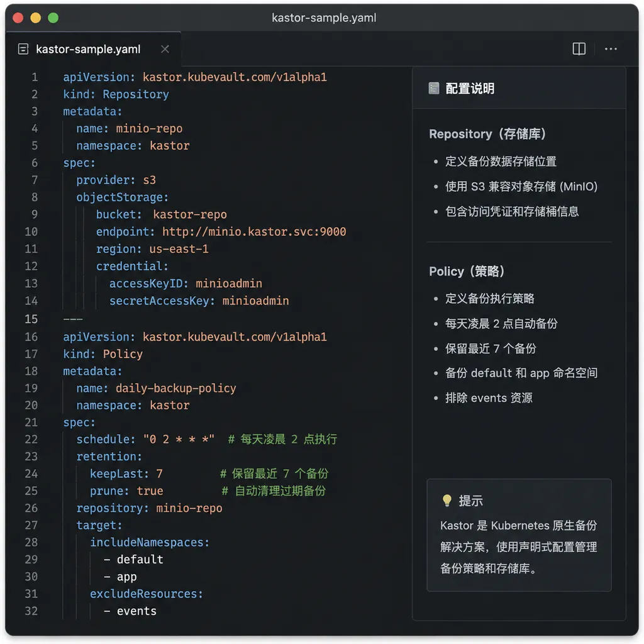Click the 'Repository（存储库）' heading
The width and height of the screenshot is (644, 644).
(x=487, y=134)
